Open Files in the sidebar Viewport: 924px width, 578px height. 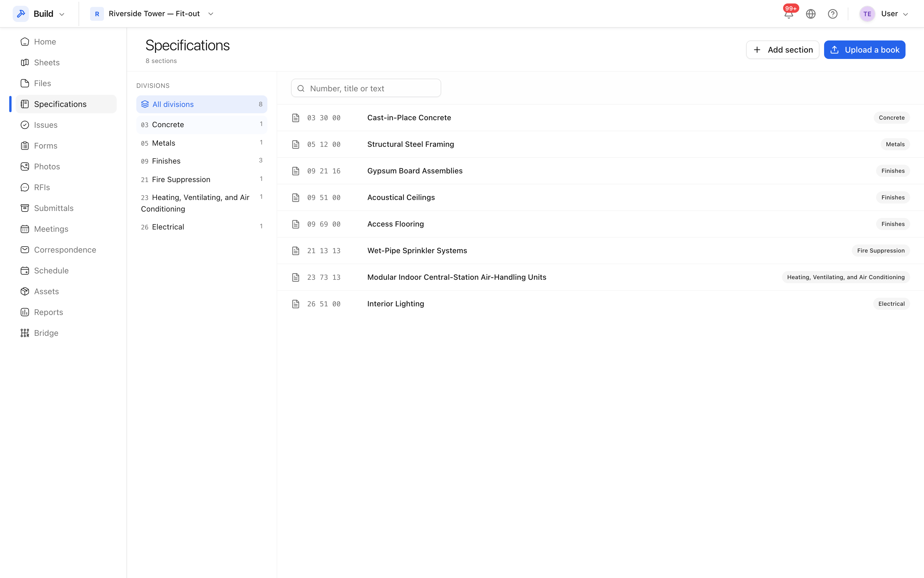pyautogui.click(x=66, y=83)
